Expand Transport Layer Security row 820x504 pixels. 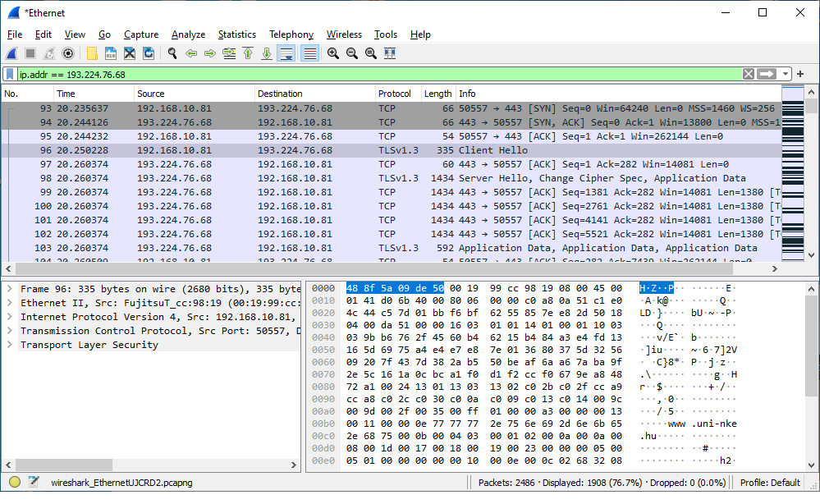pyautogui.click(x=9, y=345)
